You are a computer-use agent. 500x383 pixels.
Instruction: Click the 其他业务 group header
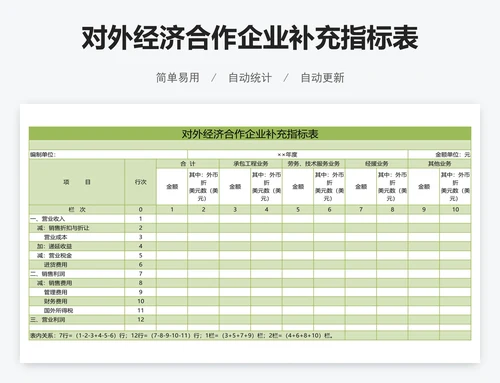coord(440,164)
